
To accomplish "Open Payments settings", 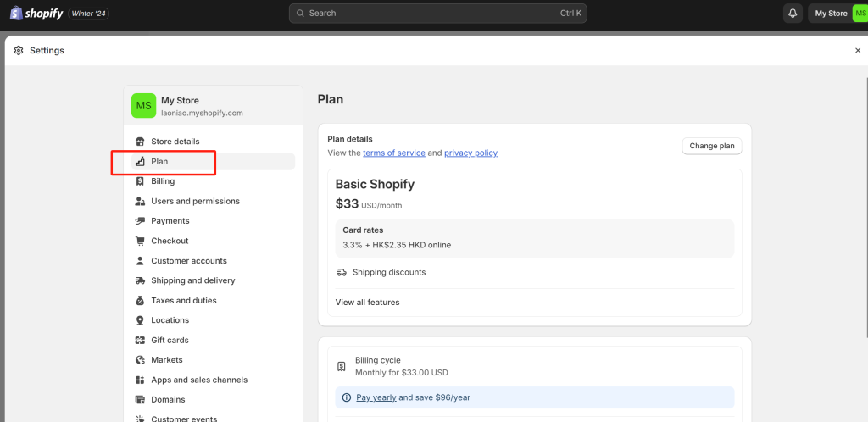I will (213, 221).
